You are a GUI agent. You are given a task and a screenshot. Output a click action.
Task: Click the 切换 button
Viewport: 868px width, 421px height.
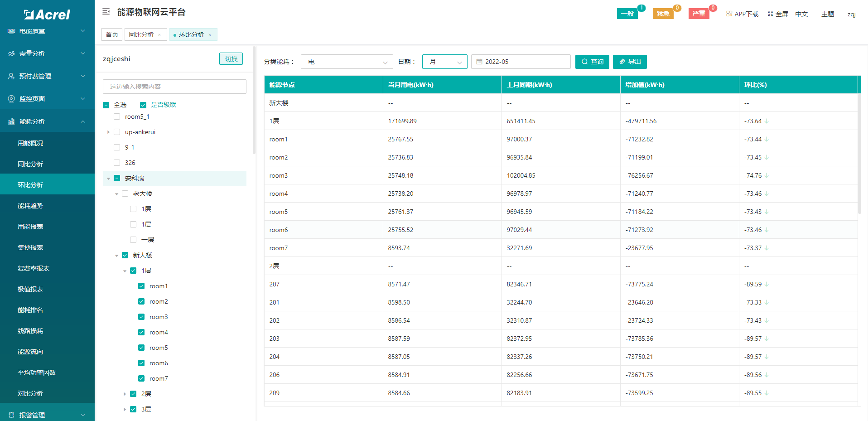coord(231,59)
